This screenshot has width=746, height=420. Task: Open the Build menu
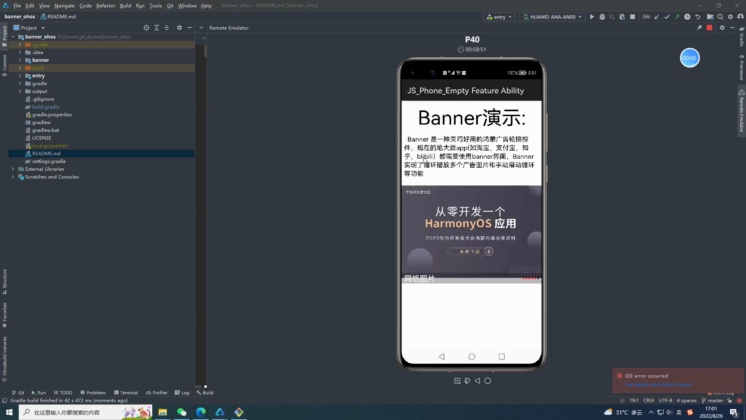(x=125, y=5)
